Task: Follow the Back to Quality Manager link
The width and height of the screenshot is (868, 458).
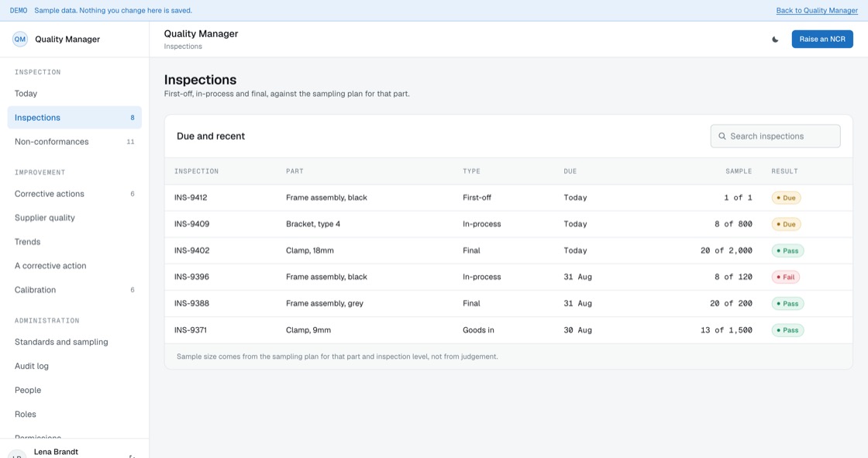Action: pos(817,11)
